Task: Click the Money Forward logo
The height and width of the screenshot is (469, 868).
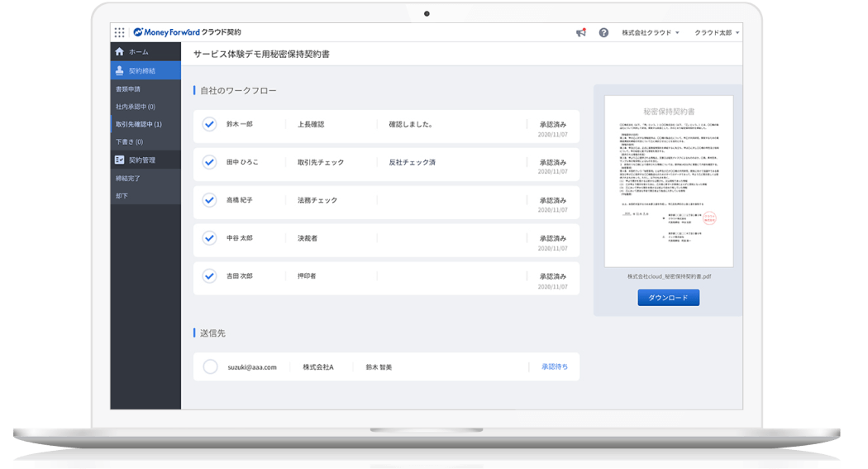Action: click(187, 32)
